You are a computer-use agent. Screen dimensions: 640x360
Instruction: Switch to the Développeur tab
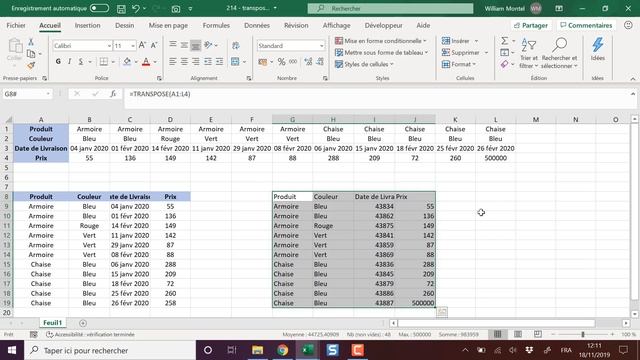(383, 25)
